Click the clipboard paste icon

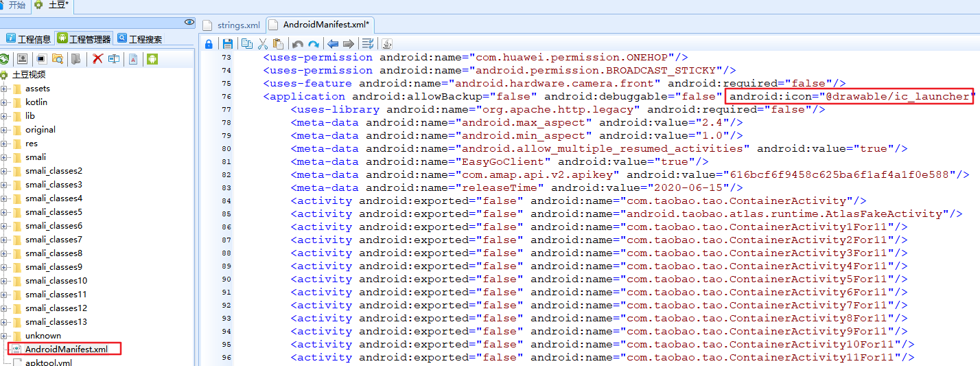277,43
